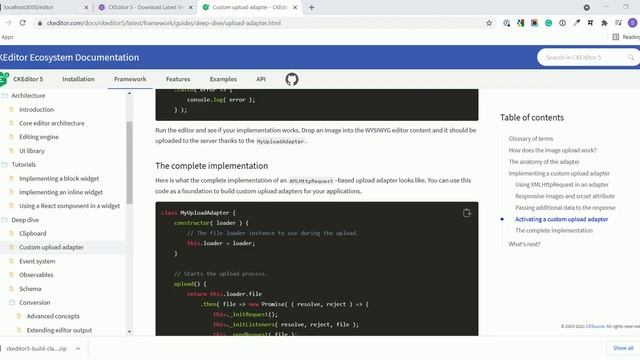
Task: Open the Examples menu item
Action: click(223, 79)
